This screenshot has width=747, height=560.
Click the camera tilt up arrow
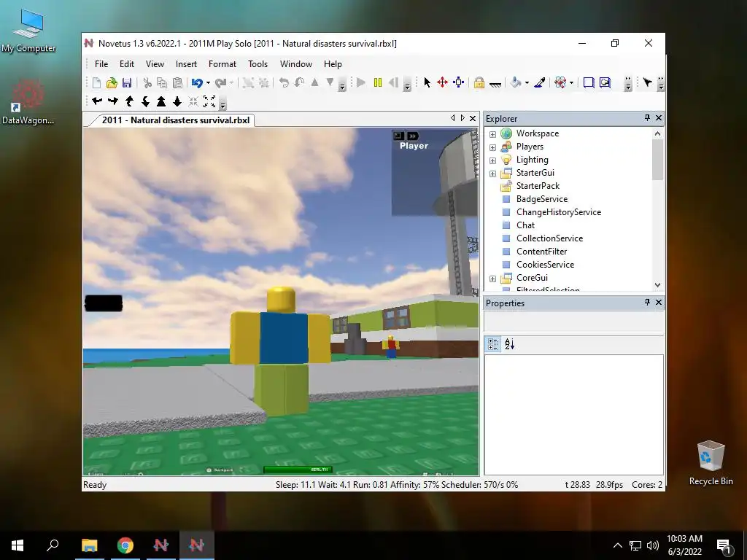[129, 101]
